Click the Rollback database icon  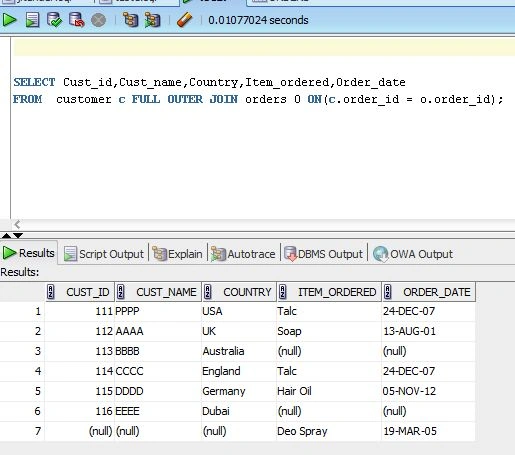[x=76, y=20]
